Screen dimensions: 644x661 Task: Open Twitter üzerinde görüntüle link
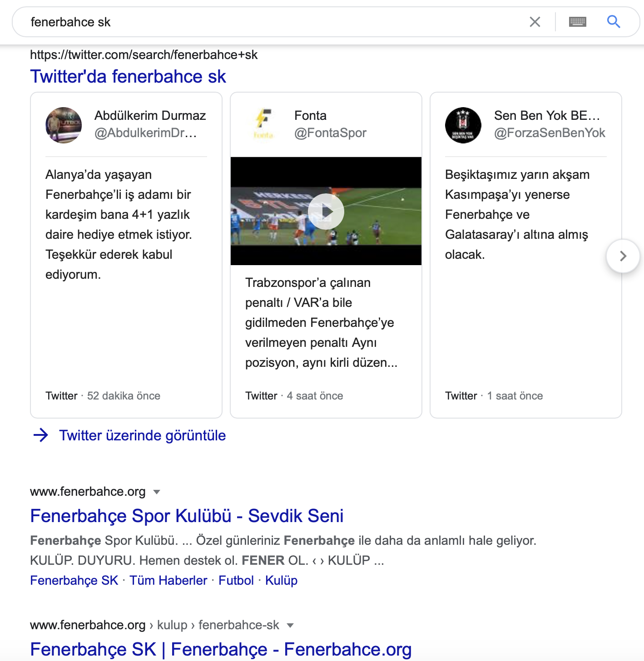coord(143,435)
